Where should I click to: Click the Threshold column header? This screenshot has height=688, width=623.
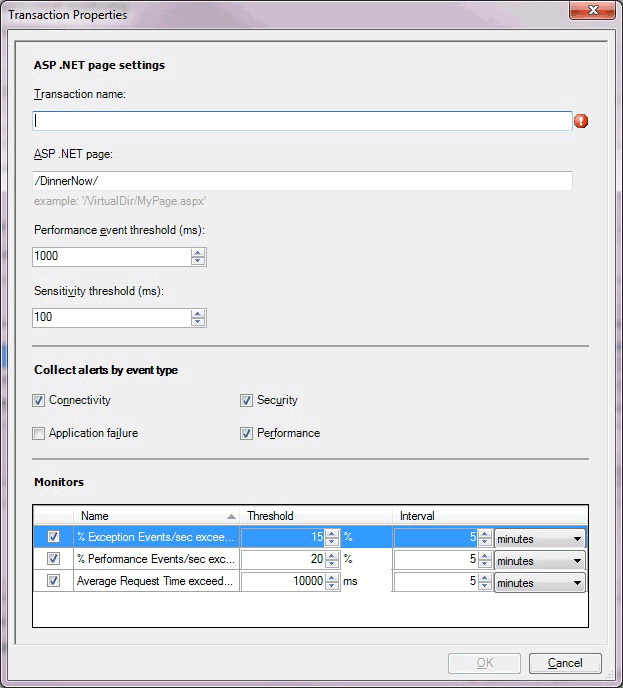[316, 516]
